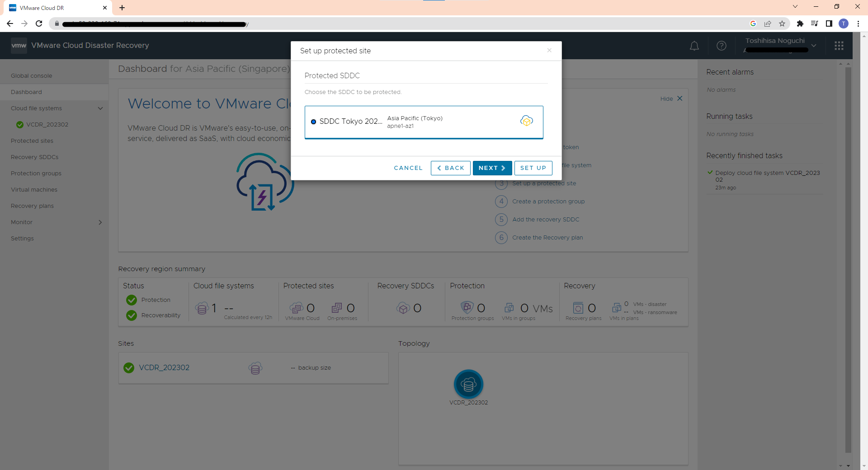Open the apps grid switcher icon
The width and height of the screenshot is (868, 470).
839,46
